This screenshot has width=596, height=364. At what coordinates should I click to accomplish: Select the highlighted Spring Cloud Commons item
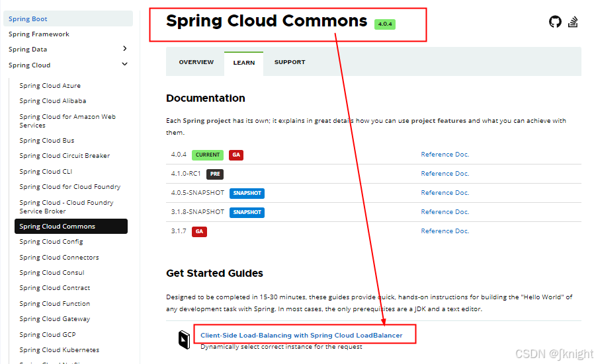tap(71, 226)
